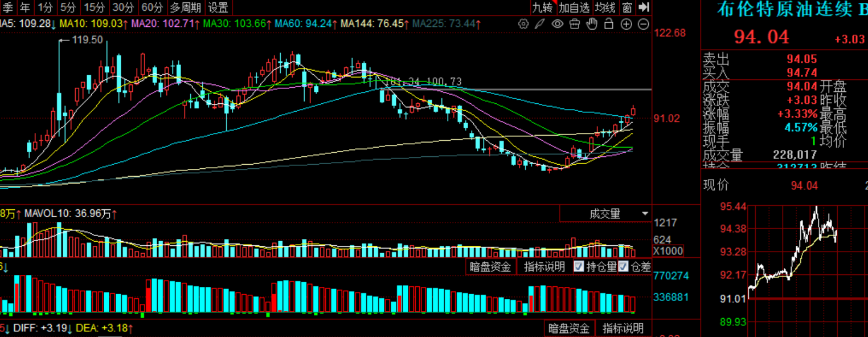The height and width of the screenshot is (337, 868).
Task: Open the 设置 settings menu
Action: 218,7
